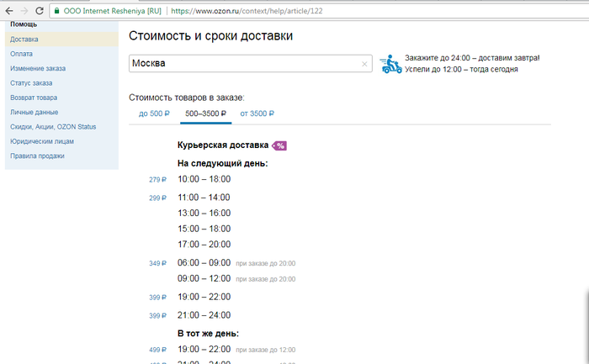Click the 399 ₽ price beside 19:00 – 22:00
The image size is (589, 364).
(157, 298)
